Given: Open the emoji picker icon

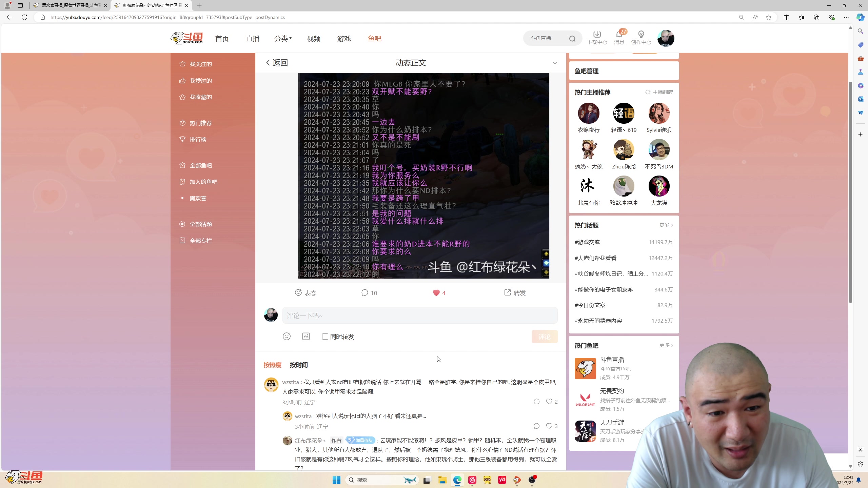Looking at the screenshot, I should (287, 337).
